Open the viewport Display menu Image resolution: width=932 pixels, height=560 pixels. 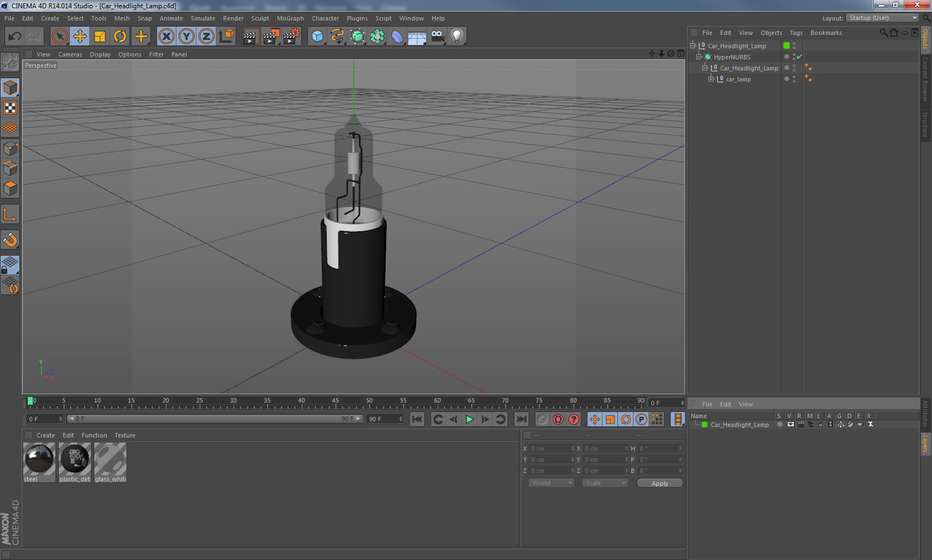[x=100, y=54]
